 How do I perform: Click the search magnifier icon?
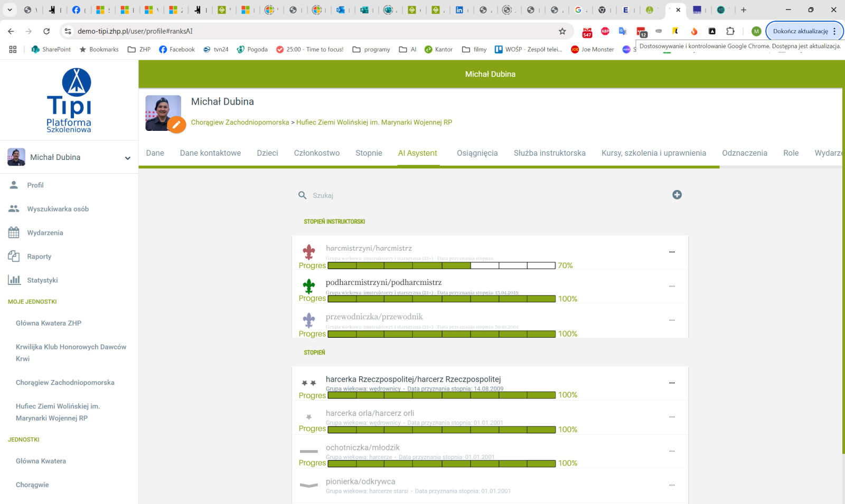(303, 195)
